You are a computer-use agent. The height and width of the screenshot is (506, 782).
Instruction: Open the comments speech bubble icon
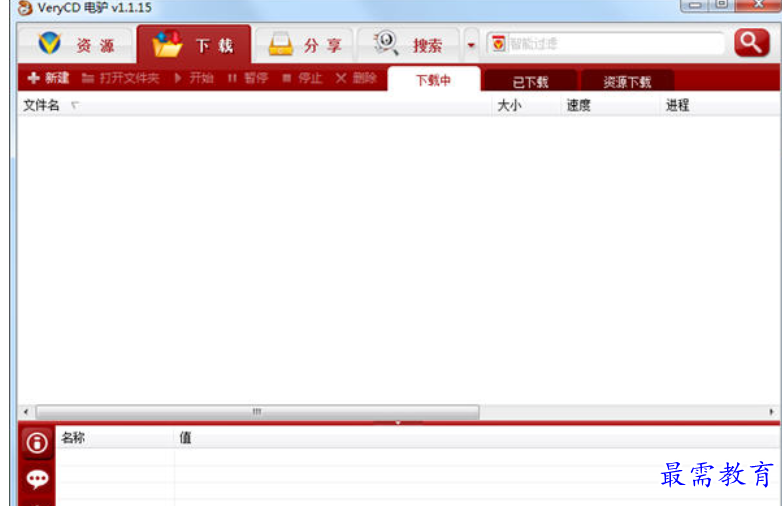(37, 479)
